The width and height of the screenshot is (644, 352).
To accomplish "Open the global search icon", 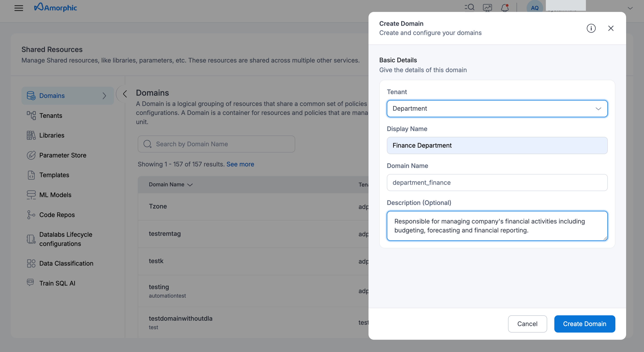I will (470, 8).
